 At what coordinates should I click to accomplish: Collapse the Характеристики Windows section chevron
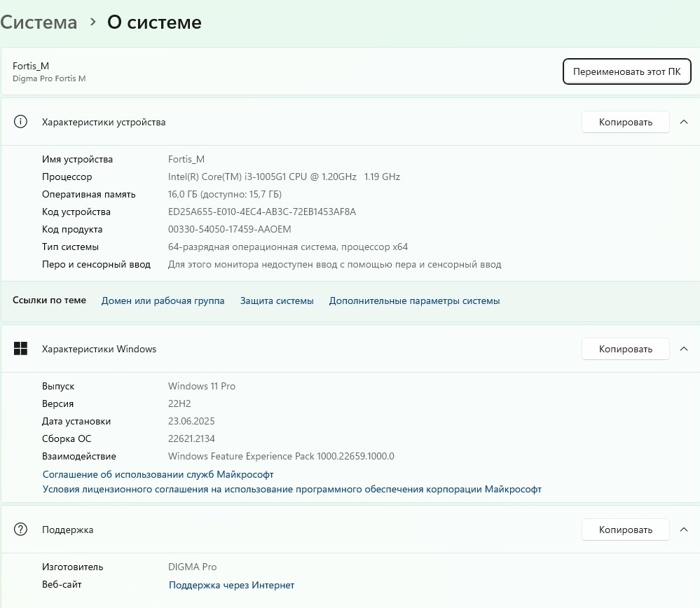pos(684,349)
